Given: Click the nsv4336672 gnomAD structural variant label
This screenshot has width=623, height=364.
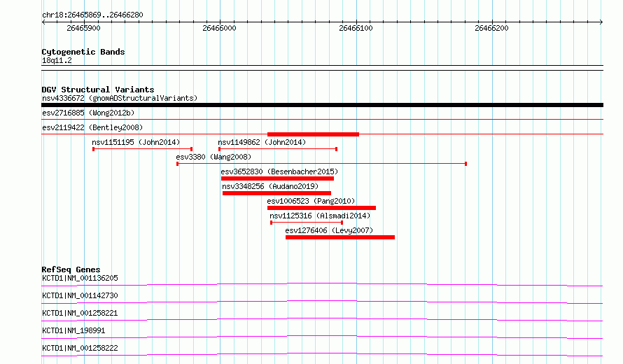Looking at the screenshot, I should click(120, 98).
